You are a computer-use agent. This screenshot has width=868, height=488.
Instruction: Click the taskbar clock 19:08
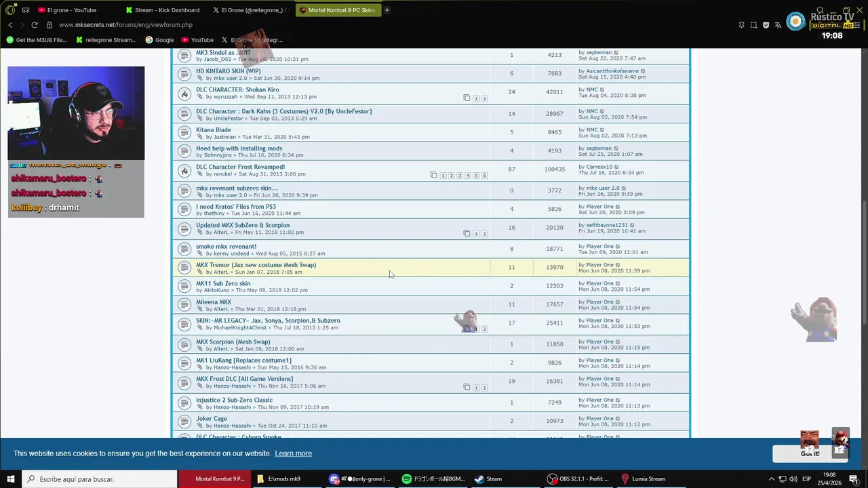tap(829, 479)
